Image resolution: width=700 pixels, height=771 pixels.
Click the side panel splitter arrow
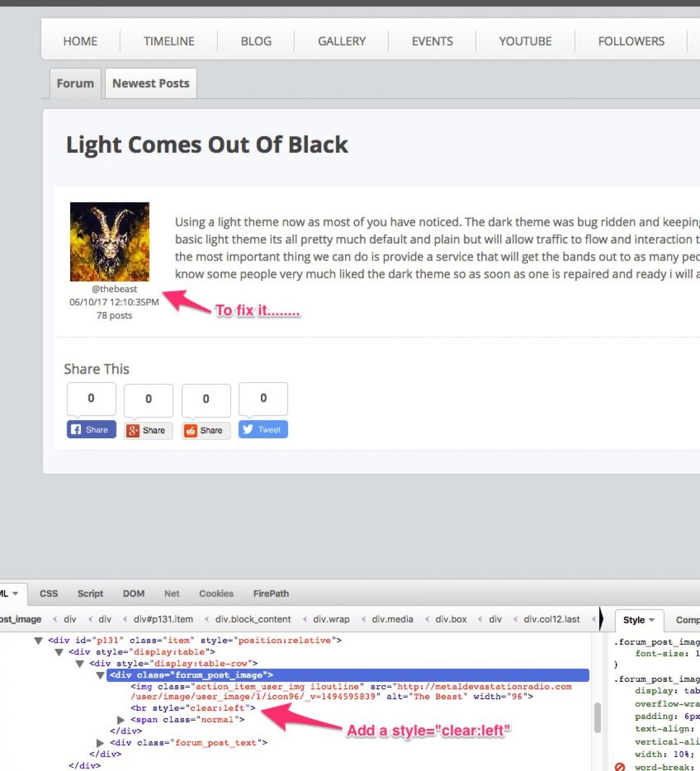pyautogui.click(x=601, y=619)
